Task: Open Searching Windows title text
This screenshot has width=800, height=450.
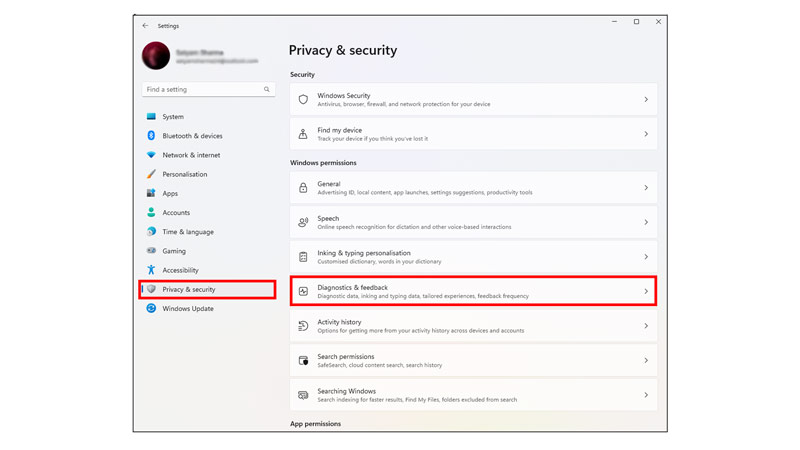Action: (x=346, y=391)
